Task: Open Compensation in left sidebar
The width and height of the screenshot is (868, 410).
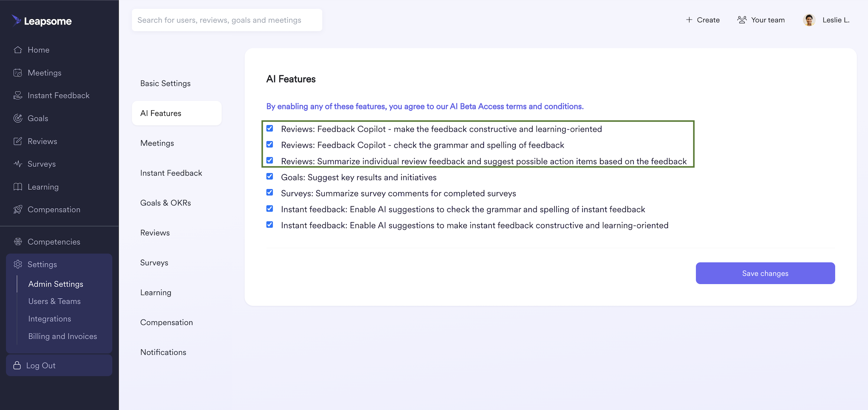Action: click(54, 209)
